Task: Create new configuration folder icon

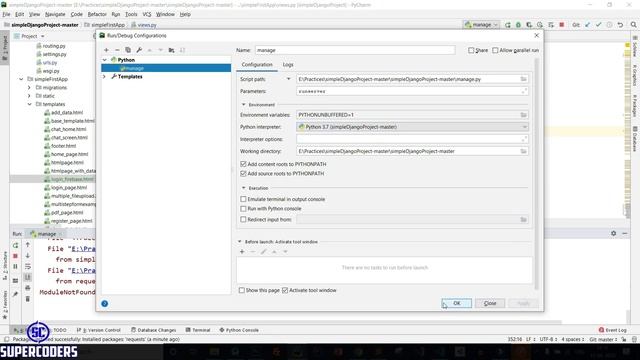Action: click(x=171, y=50)
